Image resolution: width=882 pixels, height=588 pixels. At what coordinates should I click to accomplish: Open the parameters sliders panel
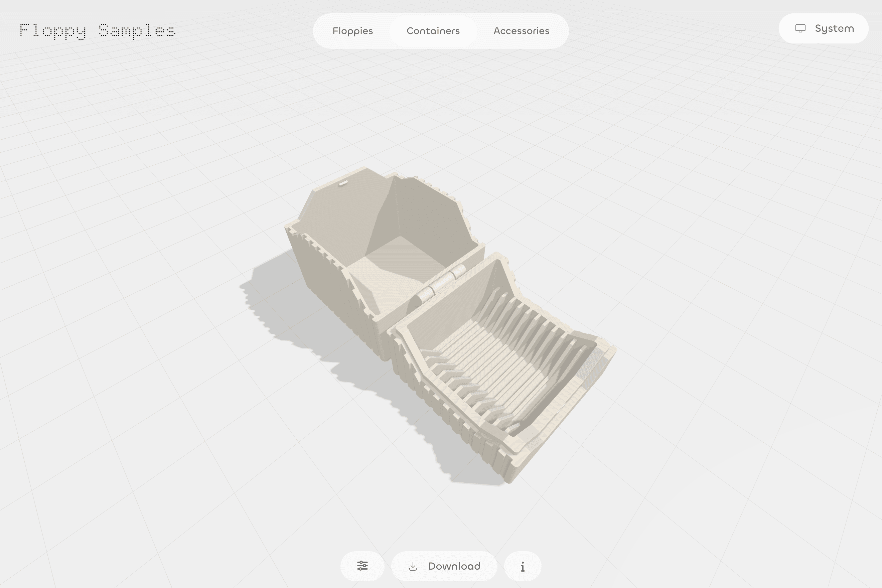362,566
